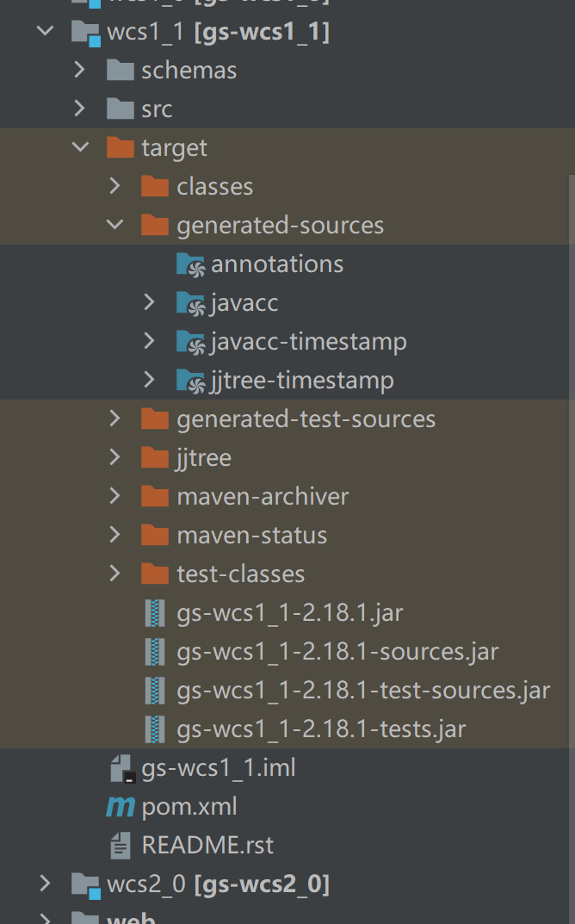The height and width of the screenshot is (924, 575).
Task: Click the Maven pom.xml file icon
Action: (x=121, y=807)
